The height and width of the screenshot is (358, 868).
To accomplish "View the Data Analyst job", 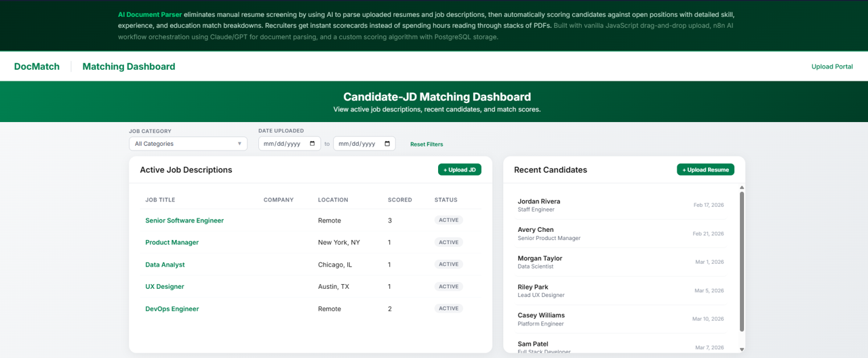I will click(x=165, y=264).
